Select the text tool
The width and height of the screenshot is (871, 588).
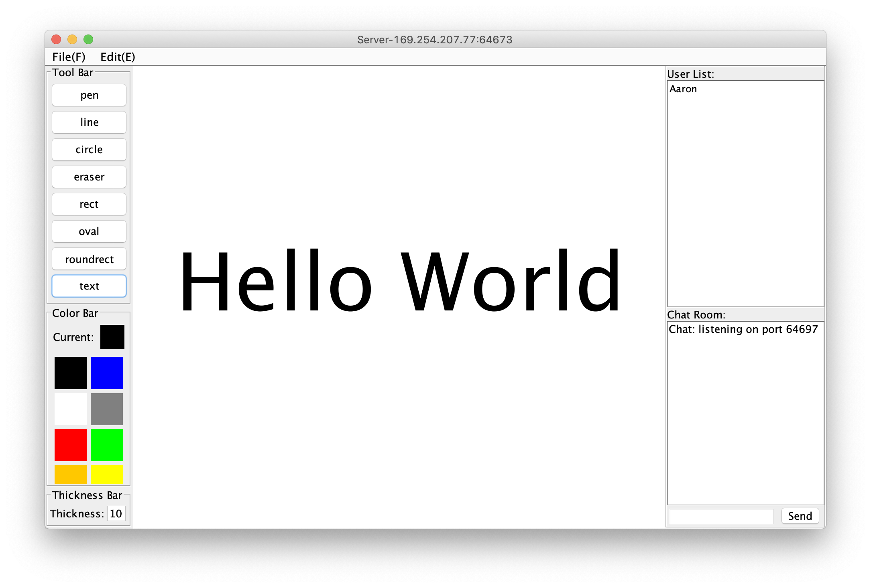pos(89,286)
